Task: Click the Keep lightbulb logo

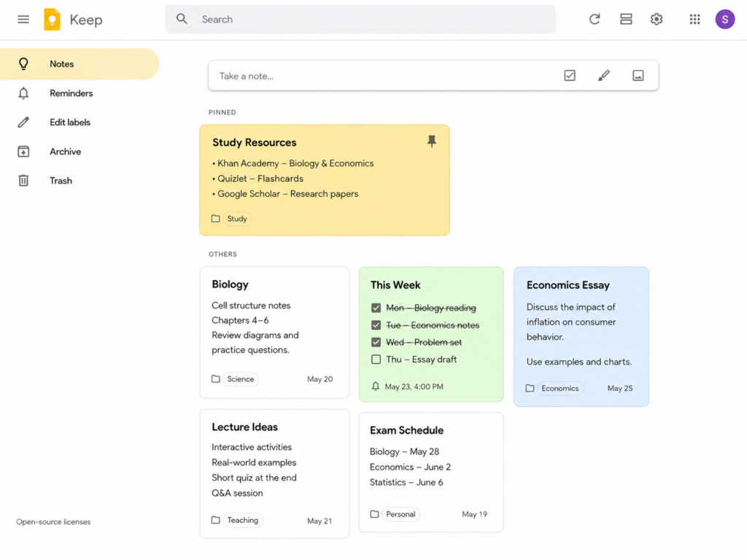Action: click(x=52, y=20)
